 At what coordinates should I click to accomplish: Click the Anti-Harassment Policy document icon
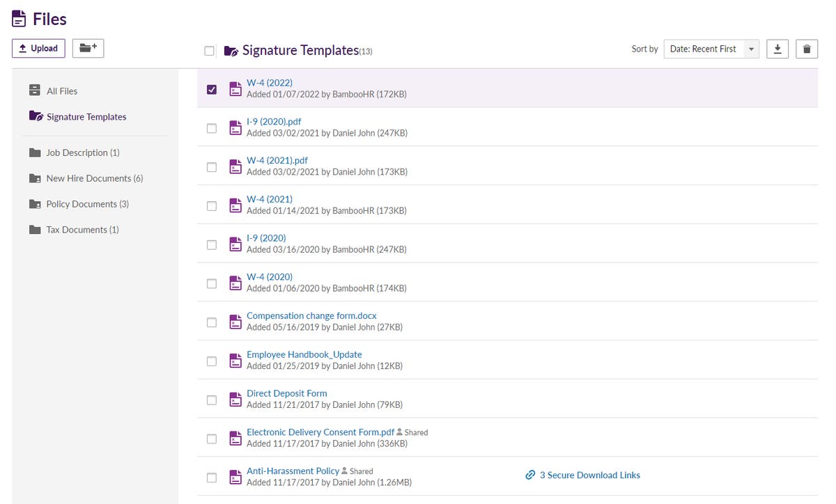pyautogui.click(x=235, y=478)
